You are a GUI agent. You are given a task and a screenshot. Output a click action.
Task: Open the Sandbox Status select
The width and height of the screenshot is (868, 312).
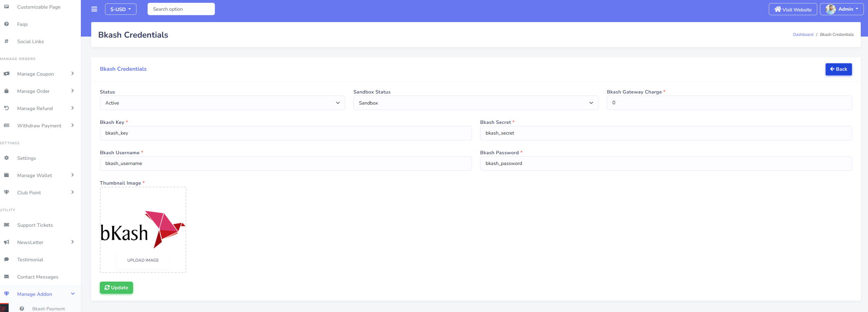(x=475, y=103)
